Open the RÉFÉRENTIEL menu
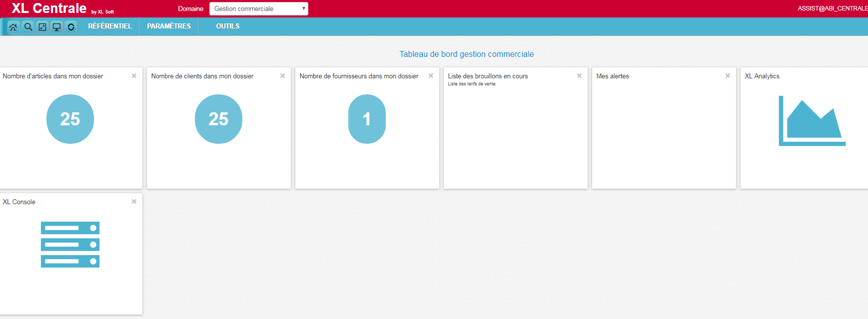 110,26
